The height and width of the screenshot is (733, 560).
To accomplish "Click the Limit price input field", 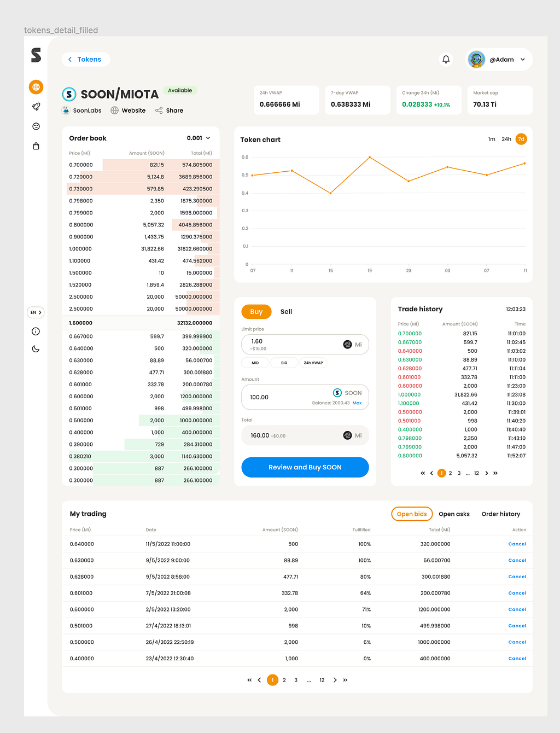I will pyautogui.click(x=305, y=345).
